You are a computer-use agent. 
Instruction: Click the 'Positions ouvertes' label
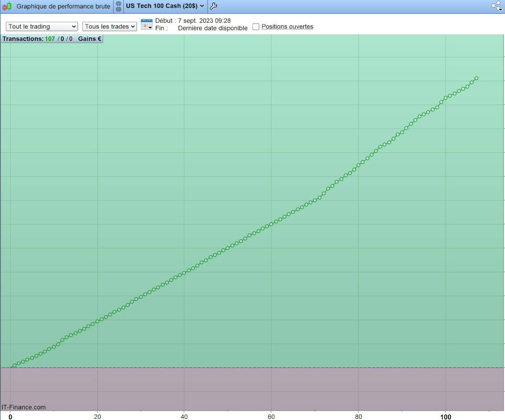pos(287,26)
